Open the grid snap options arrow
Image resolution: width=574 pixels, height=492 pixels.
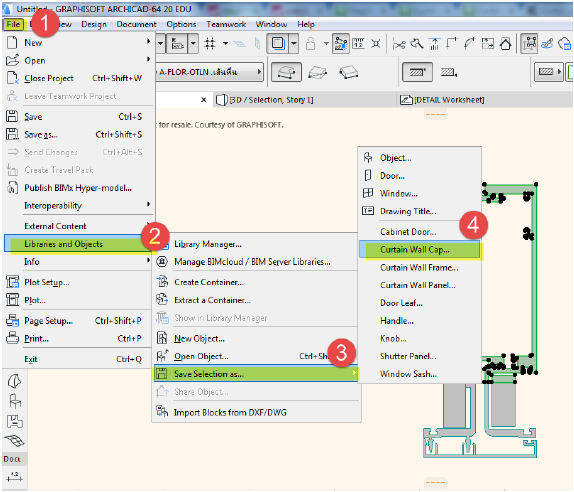(x=226, y=44)
